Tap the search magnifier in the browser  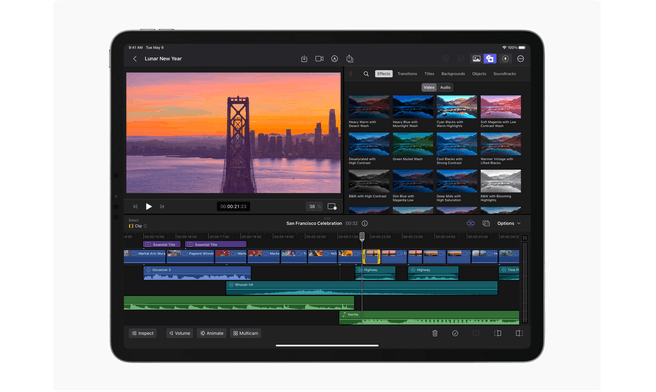tap(366, 74)
